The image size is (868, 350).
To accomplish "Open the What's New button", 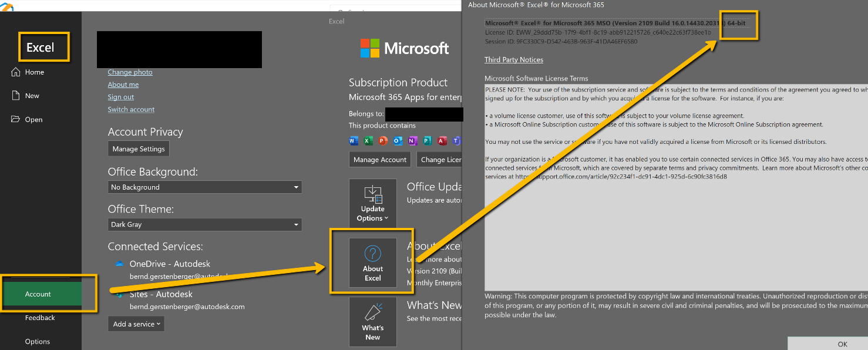I will [x=373, y=322].
